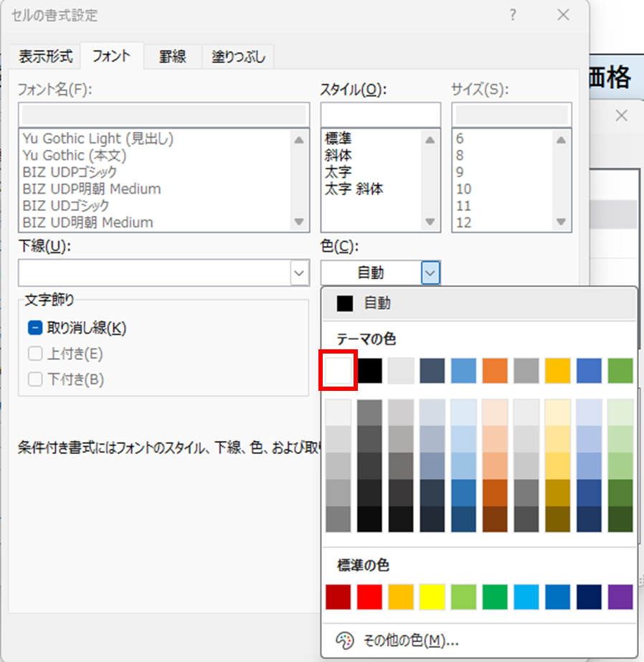This screenshot has height=662, width=644.
Task: Choose 斜体 style
Action: tap(338, 156)
